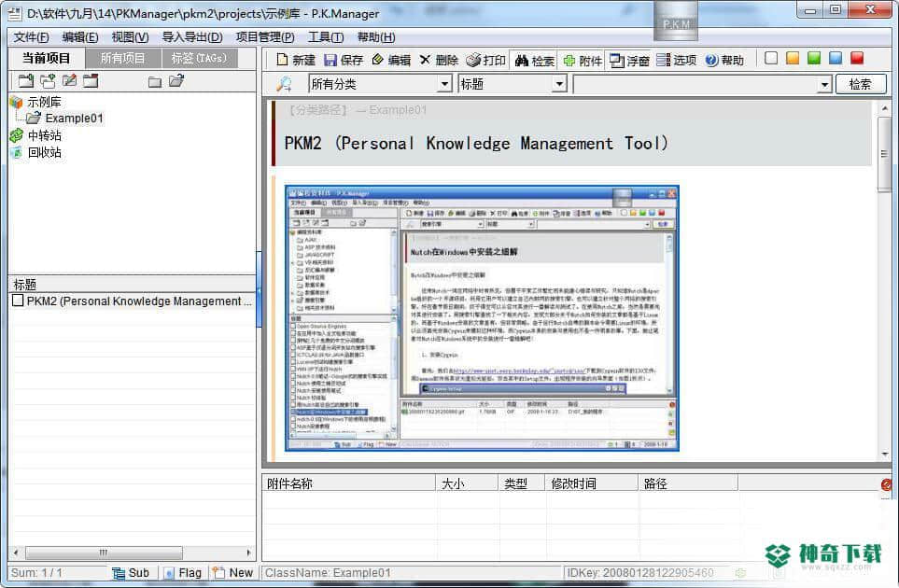Click the closed folder icon in left panel toolbar
The height and width of the screenshot is (588, 899).
pos(155,82)
